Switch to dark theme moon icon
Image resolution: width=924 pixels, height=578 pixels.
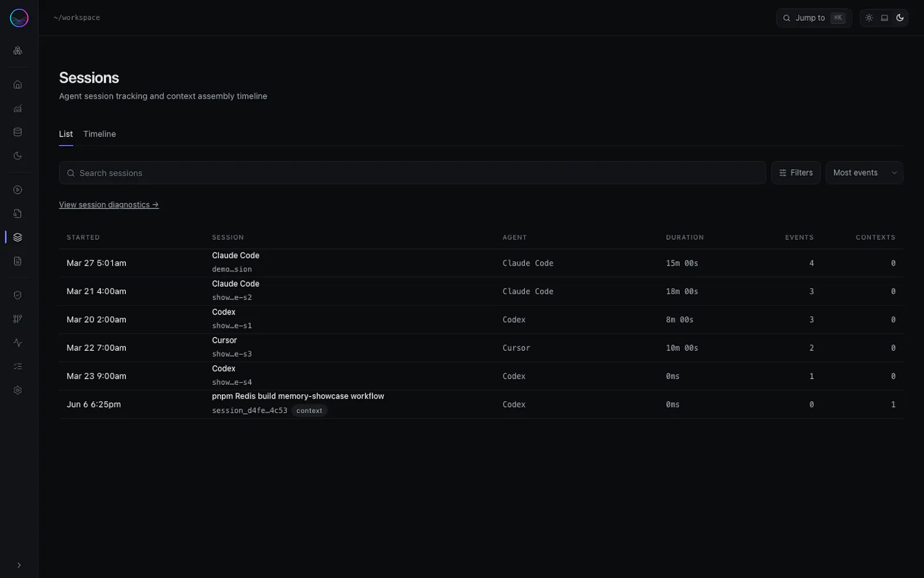tap(900, 18)
